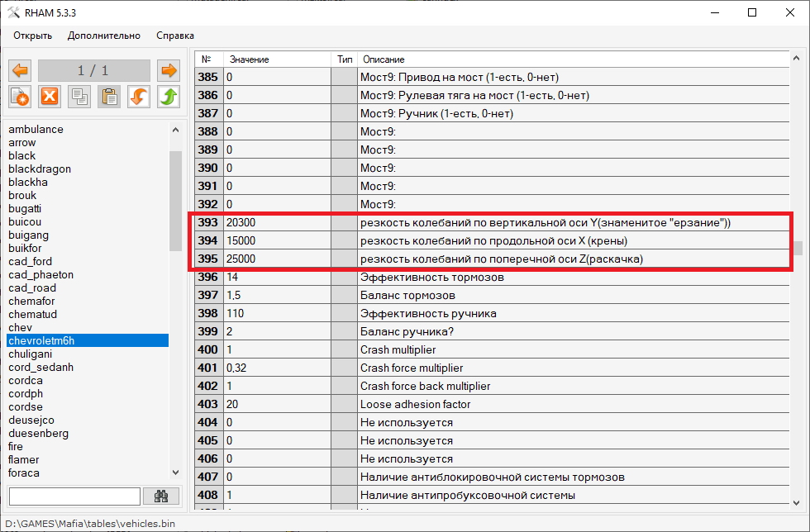
Task: Click the green curved up arrow icon
Action: click(169, 97)
